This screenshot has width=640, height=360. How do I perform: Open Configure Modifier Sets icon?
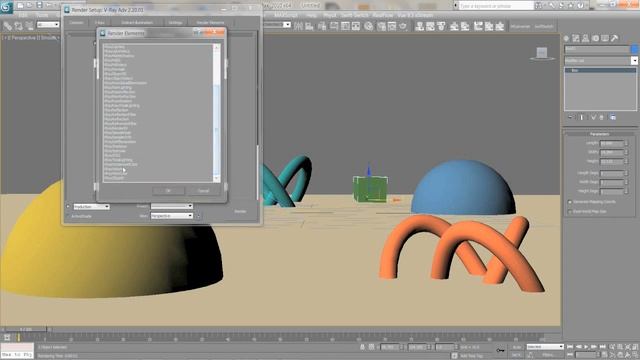(613, 118)
